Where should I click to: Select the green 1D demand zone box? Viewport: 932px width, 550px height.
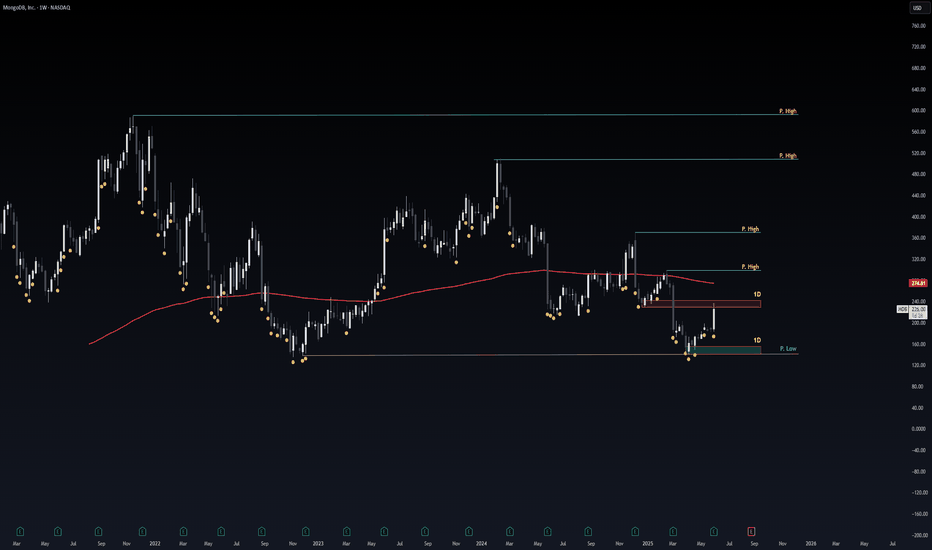(725, 350)
